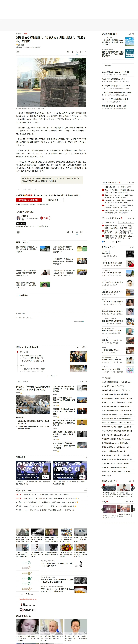
Task: Open article ルミネが挑む新しいショッピング体験
Action: (116, 72)
